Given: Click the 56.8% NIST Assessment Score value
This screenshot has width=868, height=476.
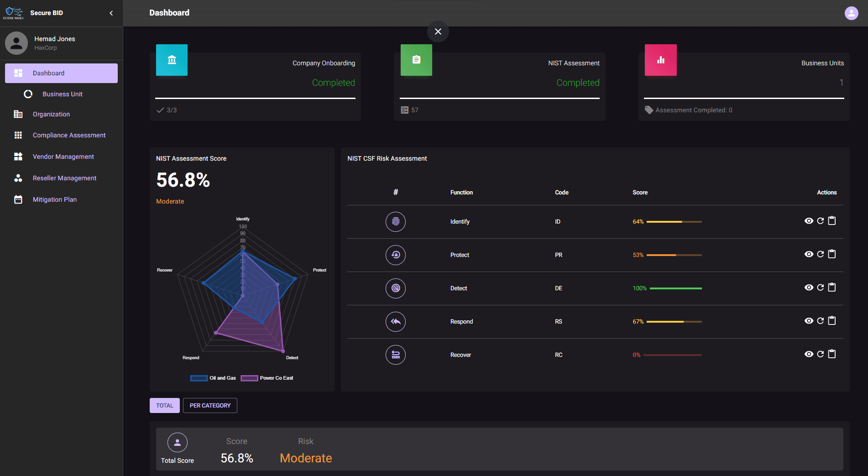Looking at the screenshot, I should 183,180.
